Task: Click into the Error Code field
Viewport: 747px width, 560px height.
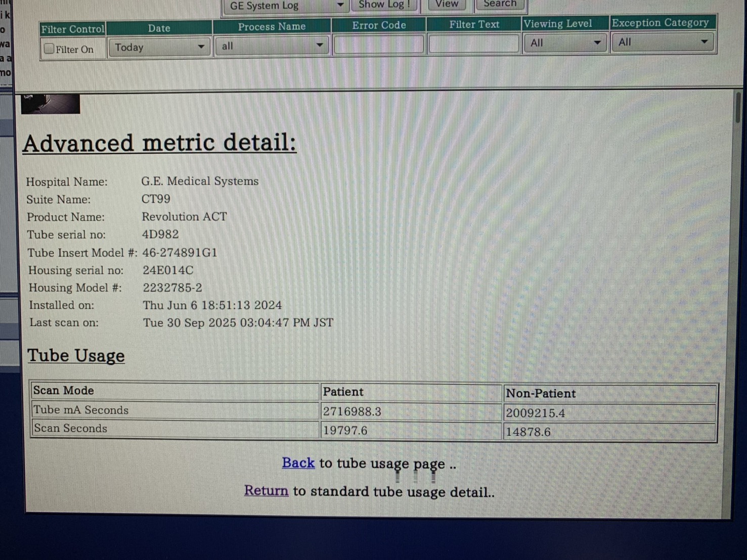Action: tap(379, 44)
